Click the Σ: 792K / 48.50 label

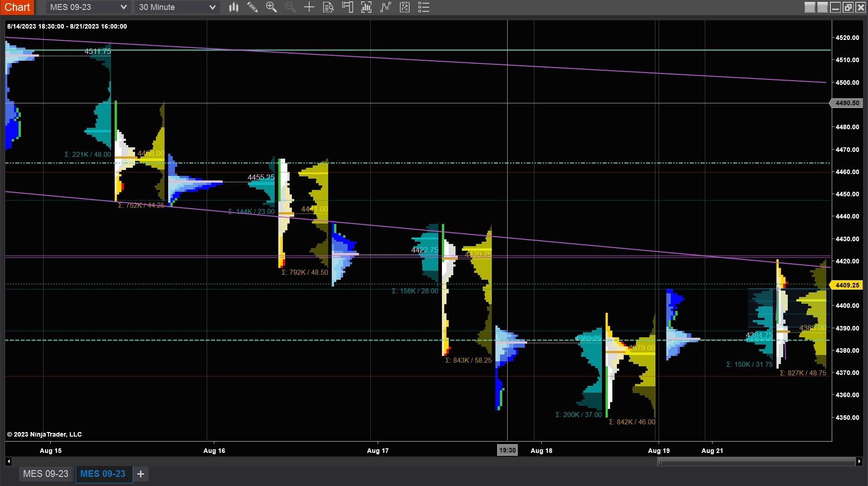(305, 272)
